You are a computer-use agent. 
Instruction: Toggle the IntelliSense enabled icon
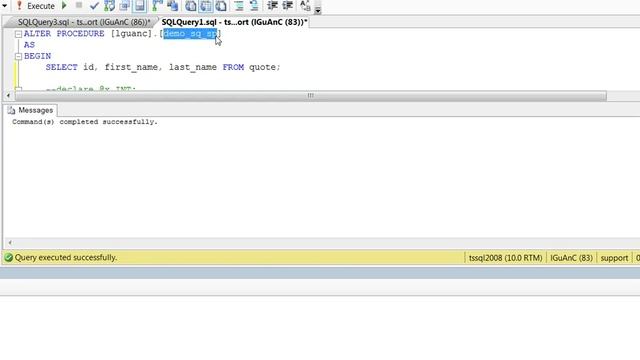[140, 6]
